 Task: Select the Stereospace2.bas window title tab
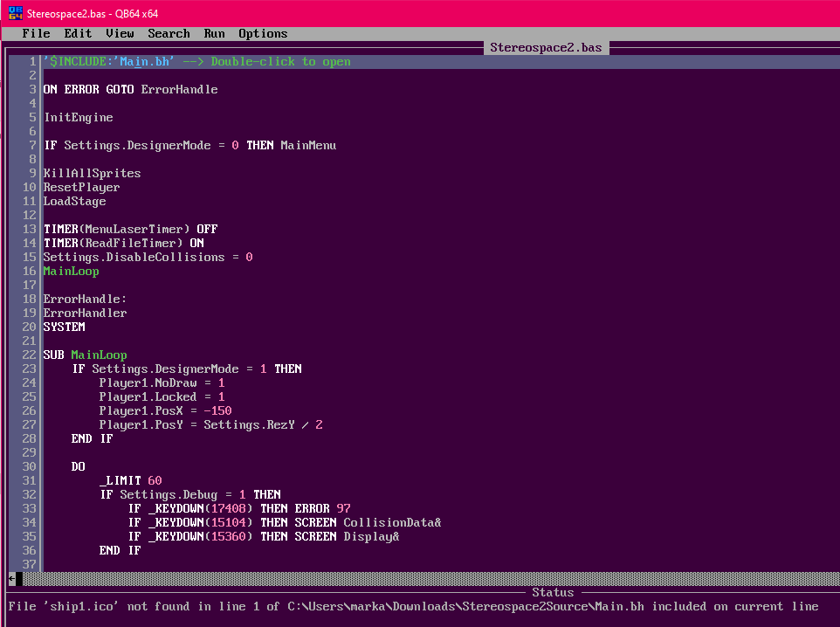coord(546,47)
